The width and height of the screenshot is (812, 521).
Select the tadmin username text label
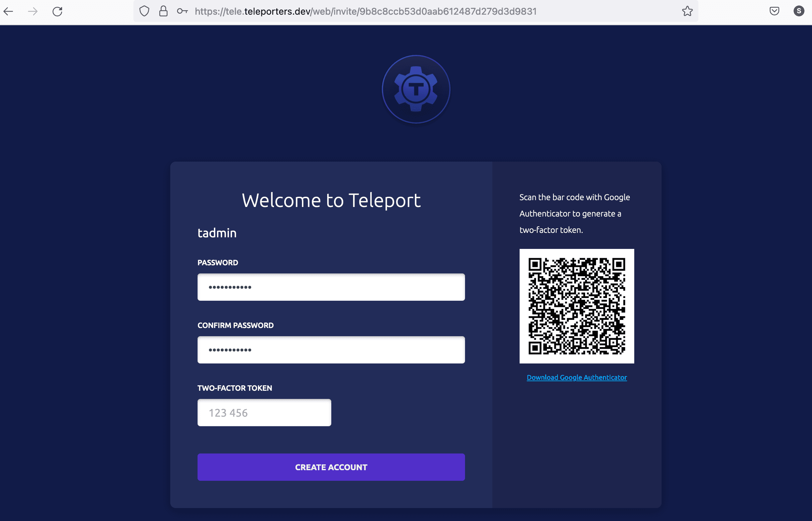coord(217,232)
